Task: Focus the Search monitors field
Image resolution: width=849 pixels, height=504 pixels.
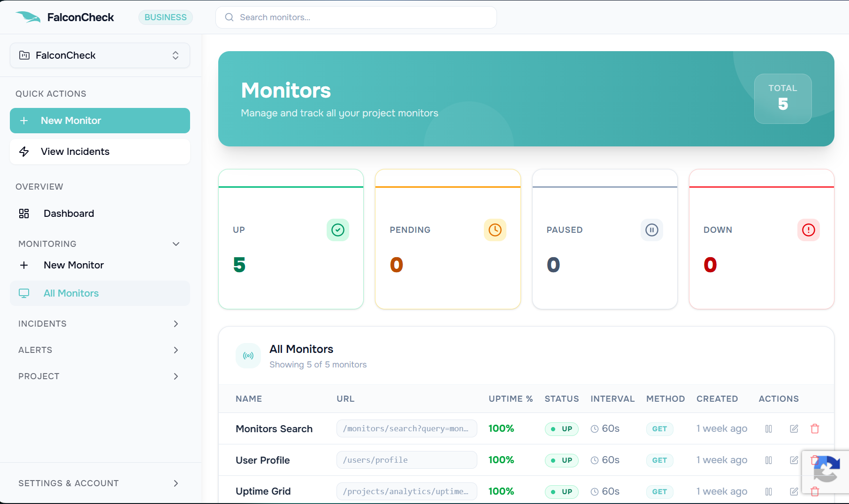Action: point(356,17)
